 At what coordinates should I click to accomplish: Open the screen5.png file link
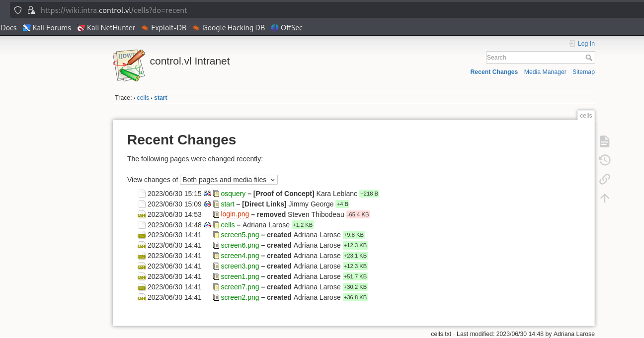point(240,235)
